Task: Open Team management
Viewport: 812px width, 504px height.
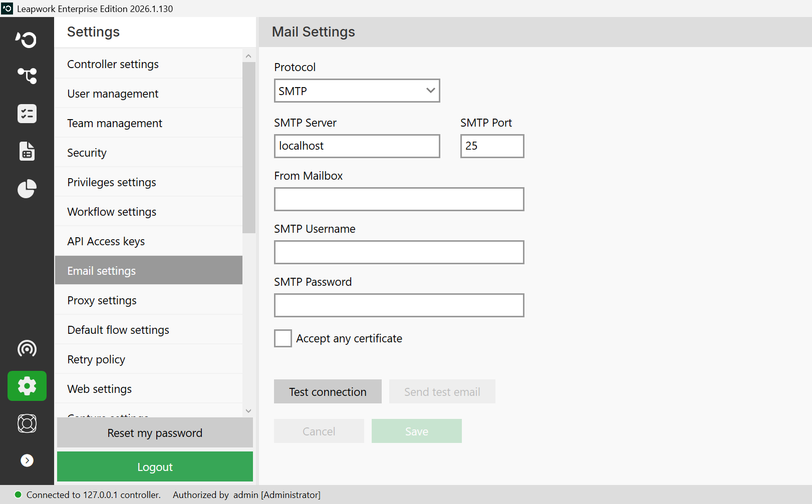Action: coord(149,123)
